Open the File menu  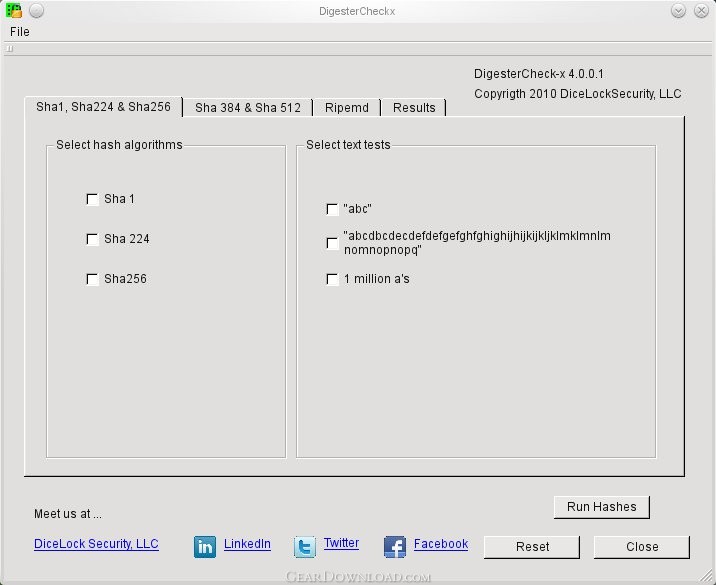(x=20, y=31)
